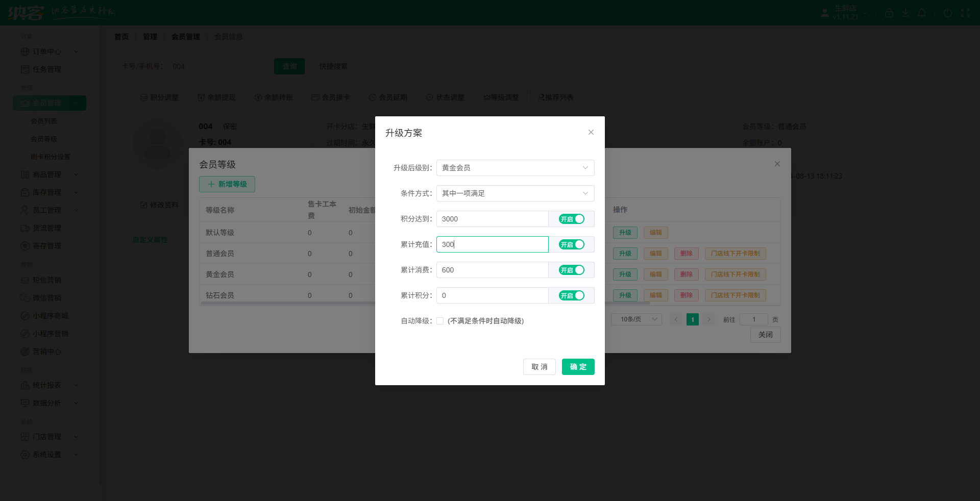Expand the 条件方式 dropdown
980x501 pixels.
click(x=515, y=193)
